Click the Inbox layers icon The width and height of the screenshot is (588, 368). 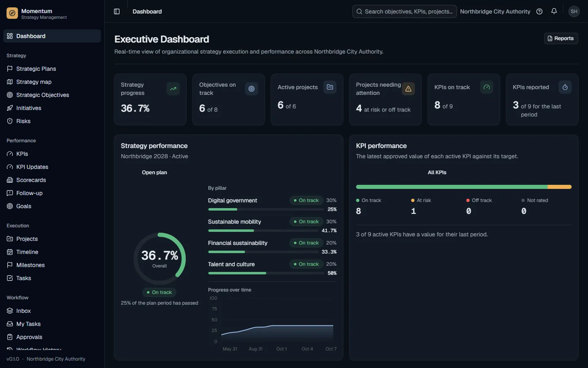pyautogui.click(x=10, y=311)
